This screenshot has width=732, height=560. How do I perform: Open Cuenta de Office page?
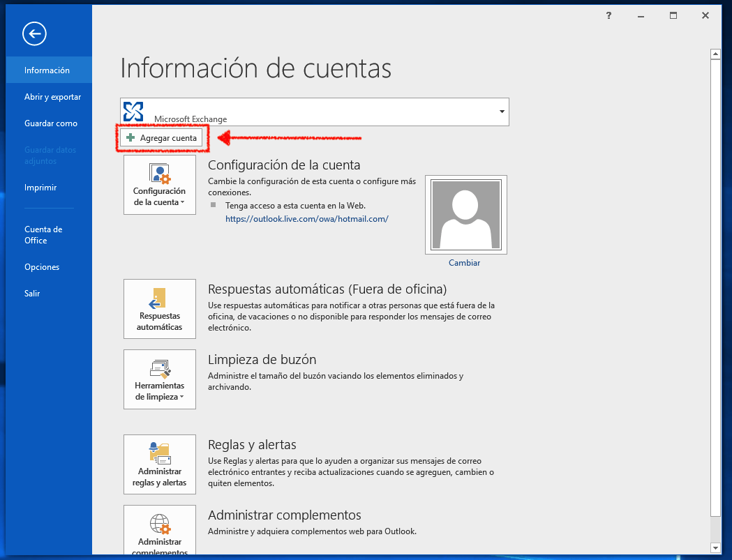point(43,235)
